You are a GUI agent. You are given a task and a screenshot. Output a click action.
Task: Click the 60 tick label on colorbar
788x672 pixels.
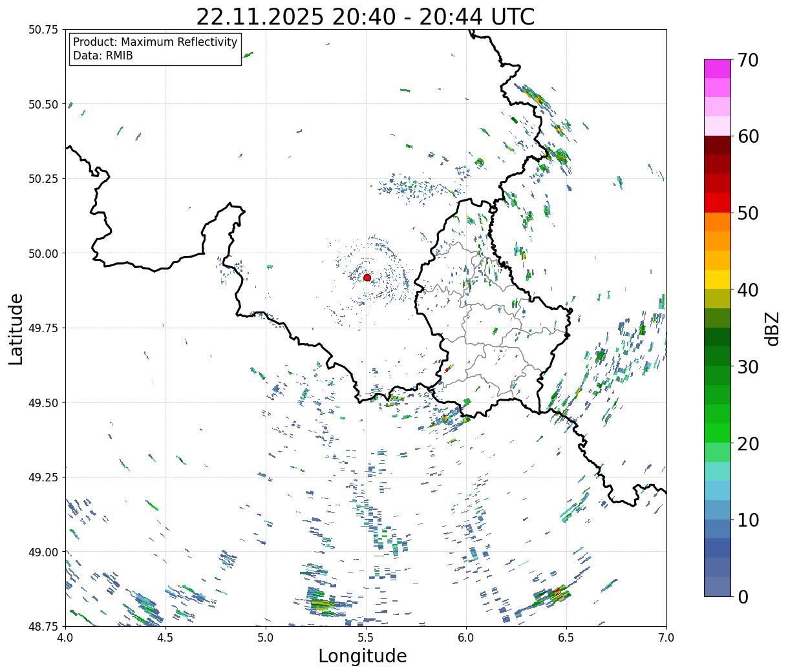pos(749,136)
